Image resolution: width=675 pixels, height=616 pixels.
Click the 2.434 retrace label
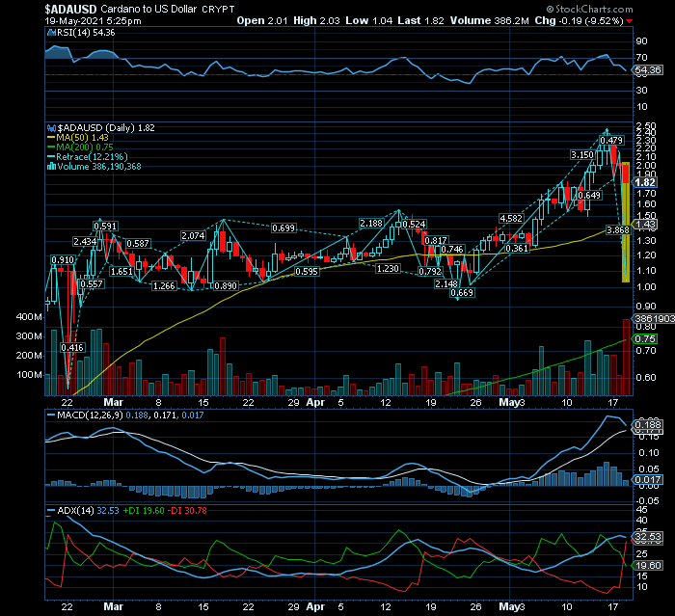tap(85, 242)
